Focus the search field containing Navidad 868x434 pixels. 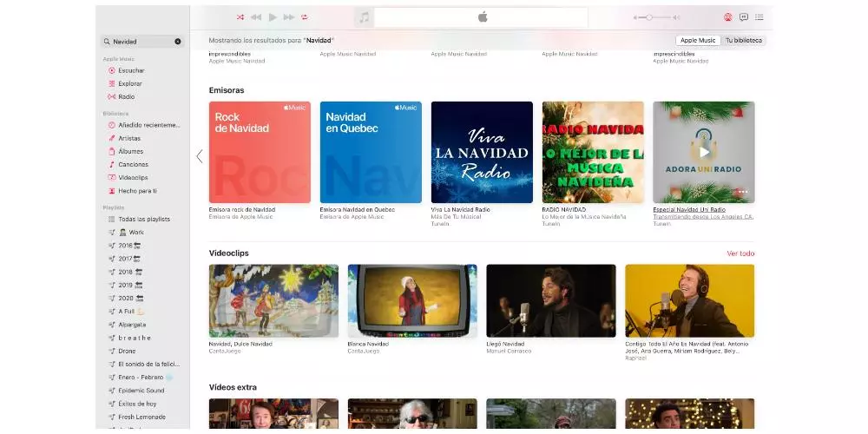(142, 42)
